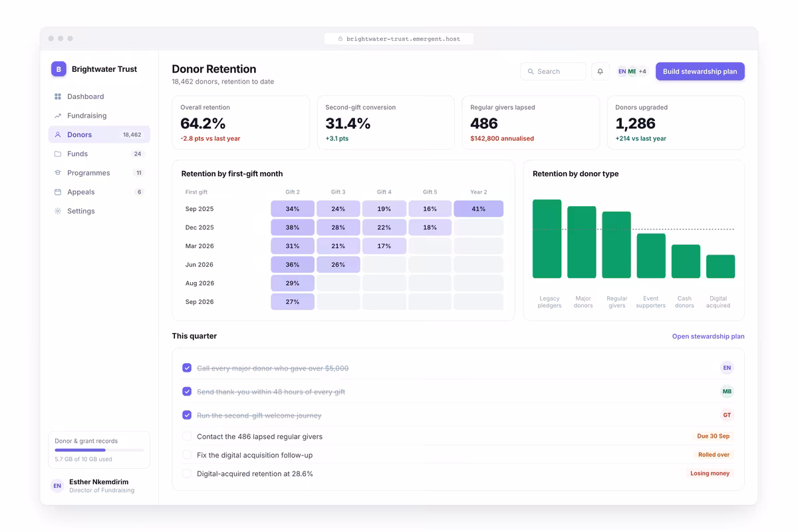This screenshot has width=798, height=532.
Task: Check 'Digital-acquired retention at 28.6%' task
Action: click(187, 474)
